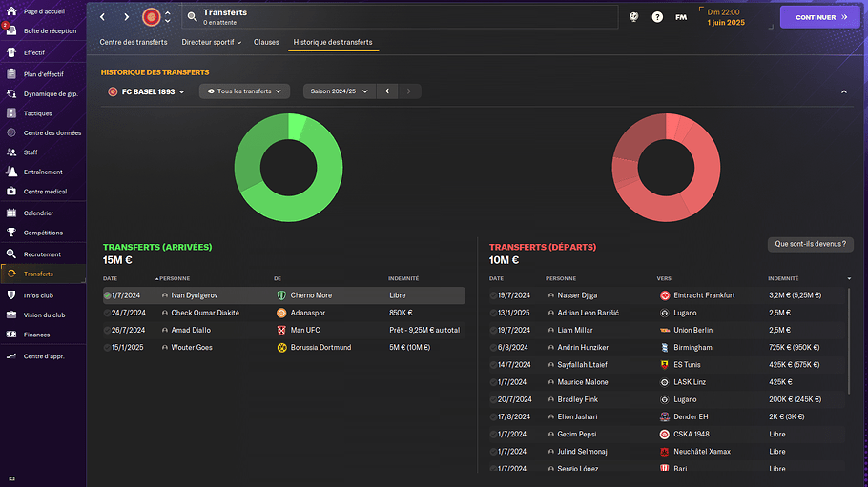Open Finances icon in sidebar
Screen dimensions: 868x487
click(x=11, y=335)
